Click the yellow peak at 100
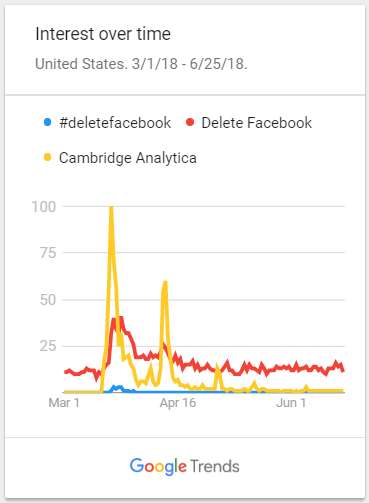This screenshot has height=503, width=369. (x=111, y=208)
